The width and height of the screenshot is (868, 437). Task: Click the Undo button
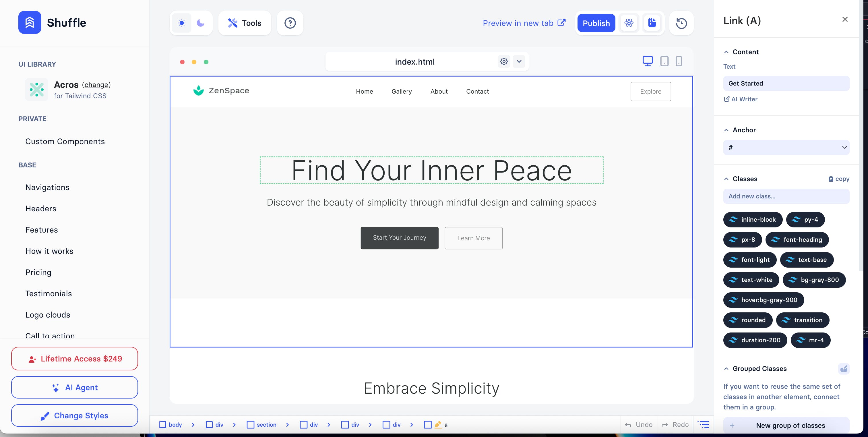pyautogui.click(x=639, y=425)
